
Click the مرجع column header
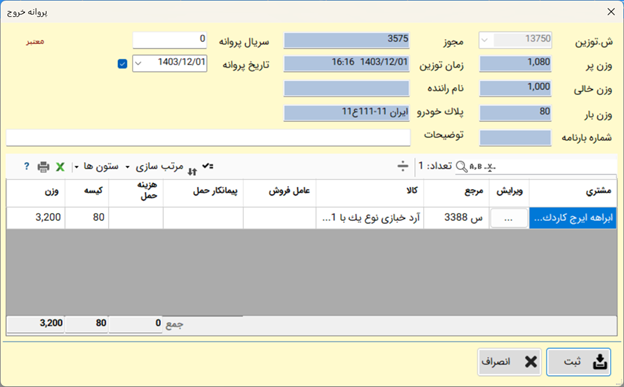[x=456, y=193]
